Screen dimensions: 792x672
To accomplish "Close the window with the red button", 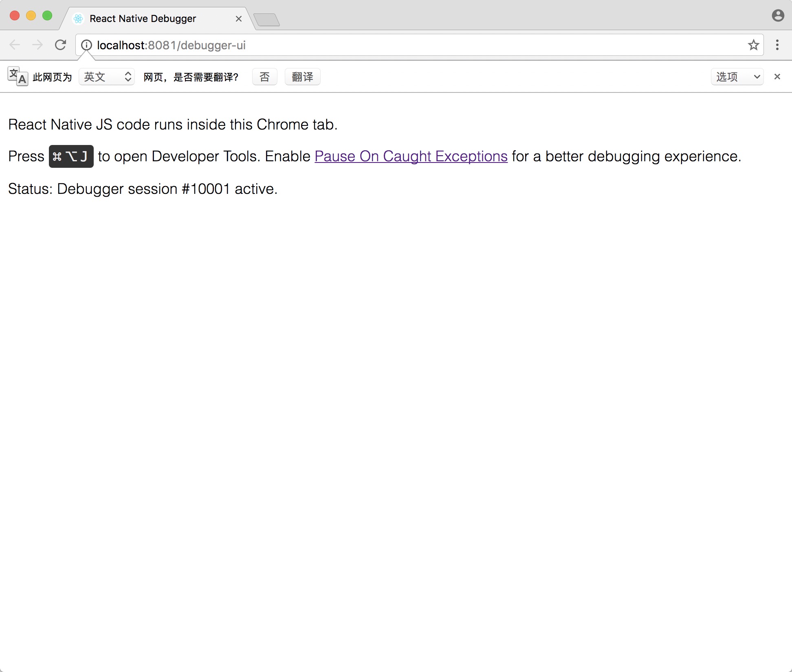I will [x=15, y=16].
